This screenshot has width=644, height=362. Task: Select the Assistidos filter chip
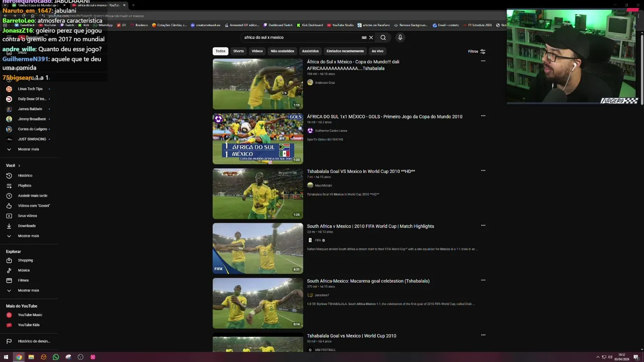coord(310,51)
